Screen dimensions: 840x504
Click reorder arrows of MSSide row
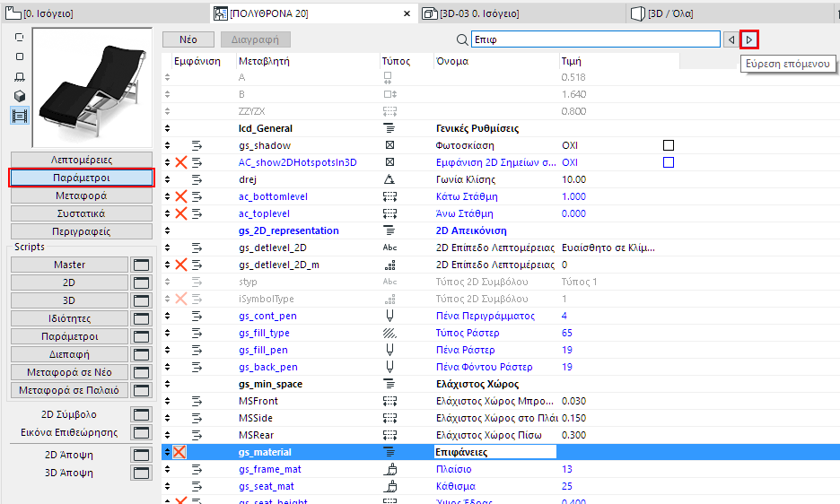pos(167,418)
